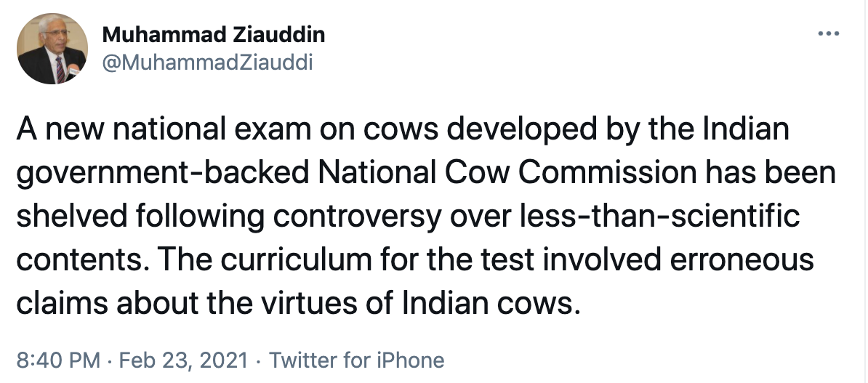The width and height of the screenshot is (868, 383).
Task: Click the word government-backed in the tweet
Action: [163, 174]
